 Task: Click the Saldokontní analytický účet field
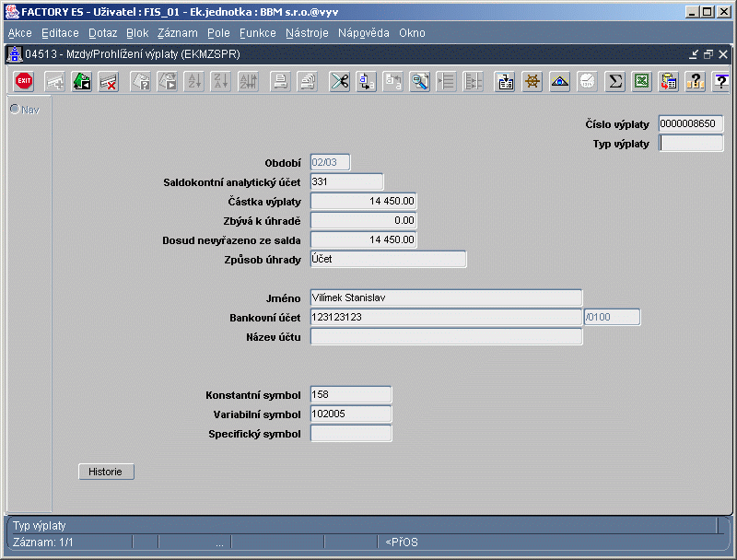point(347,181)
